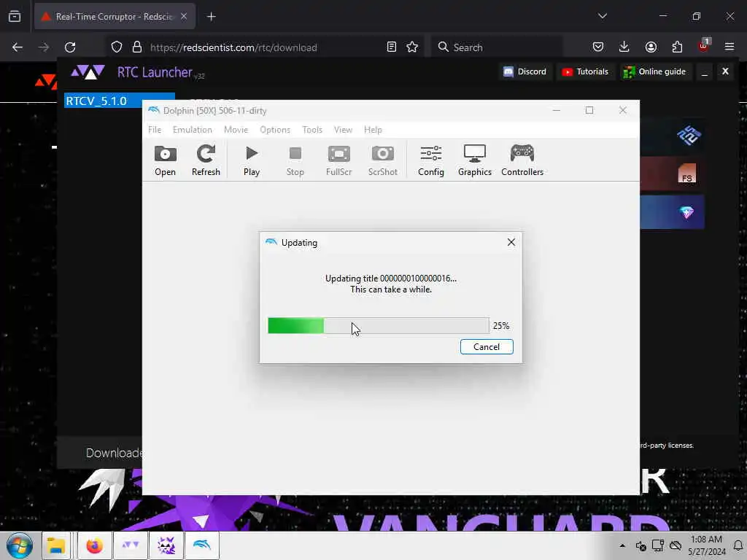Open the Windows Start menu

pyautogui.click(x=20, y=545)
